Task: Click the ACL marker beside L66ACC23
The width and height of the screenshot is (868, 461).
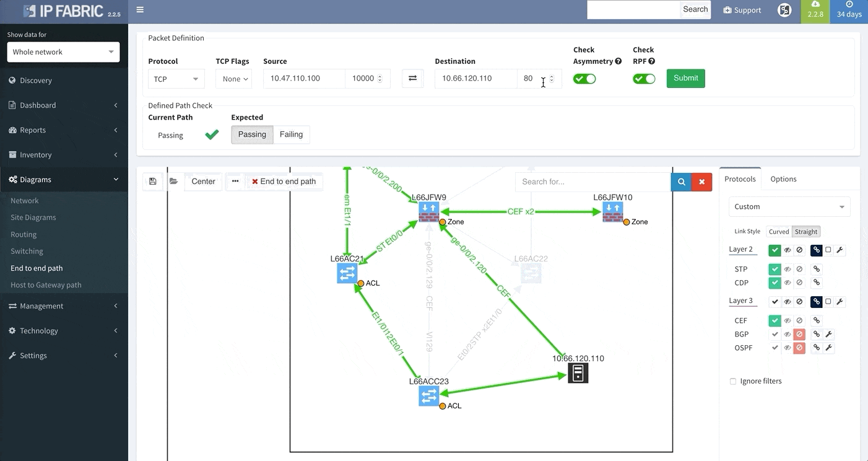Action: pyautogui.click(x=443, y=406)
